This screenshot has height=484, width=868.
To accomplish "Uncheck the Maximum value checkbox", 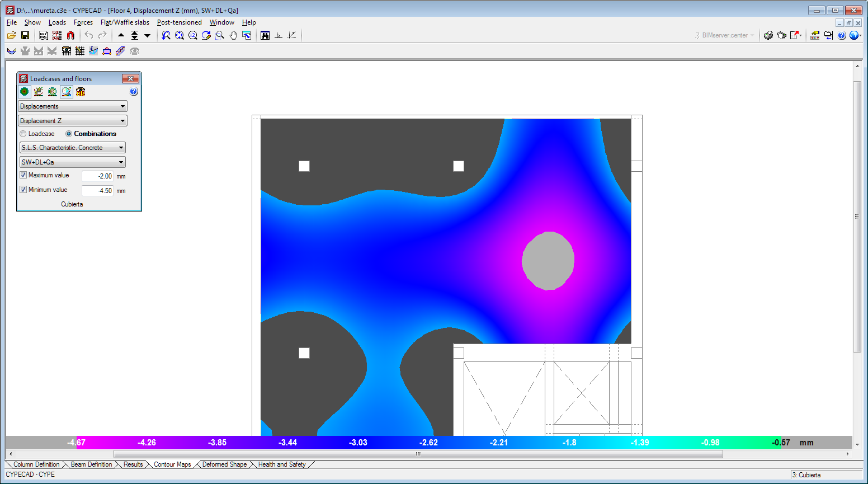I will (x=23, y=175).
